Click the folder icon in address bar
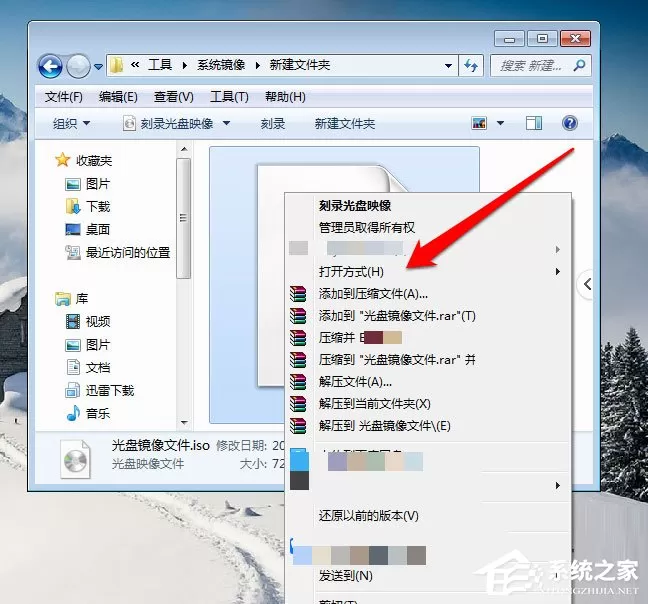The height and width of the screenshot is (604, 648). [x=117, y=65]
